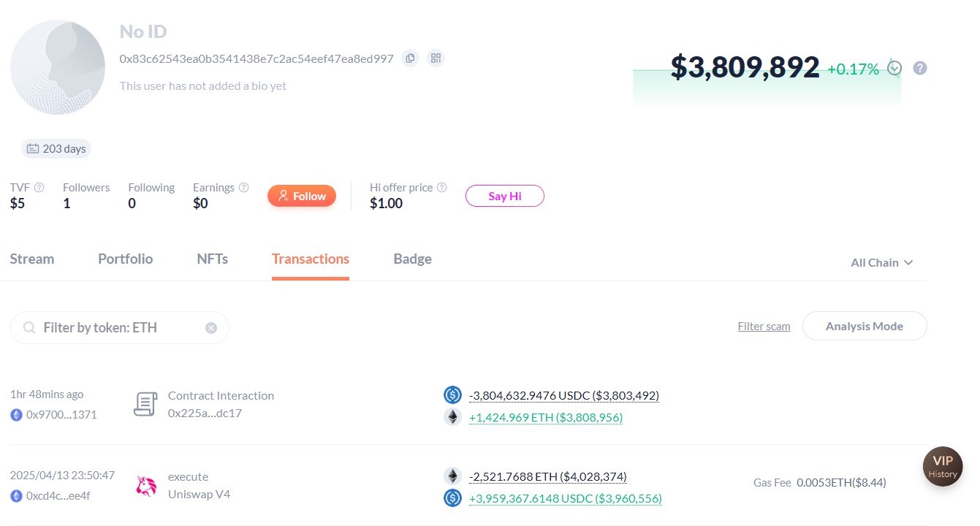Enable Analysis Mode
Screen dimensions: 980x526
coord(865,326)
